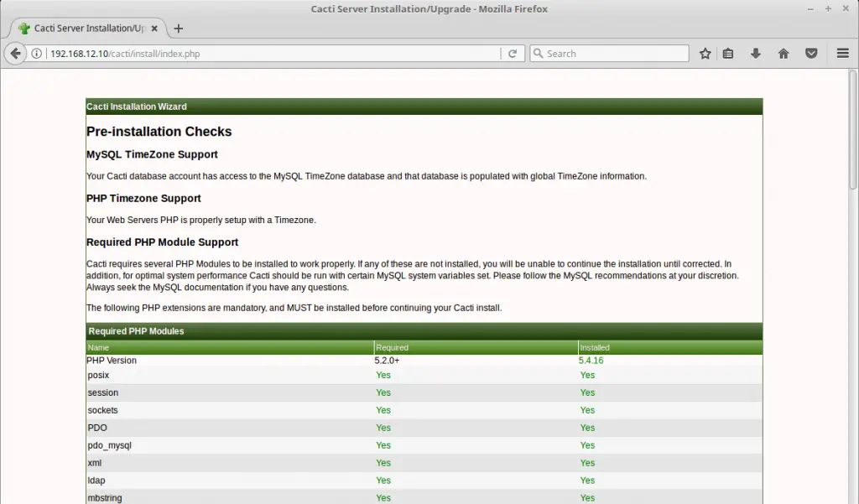Click the PDO module name

pos(97,428)
